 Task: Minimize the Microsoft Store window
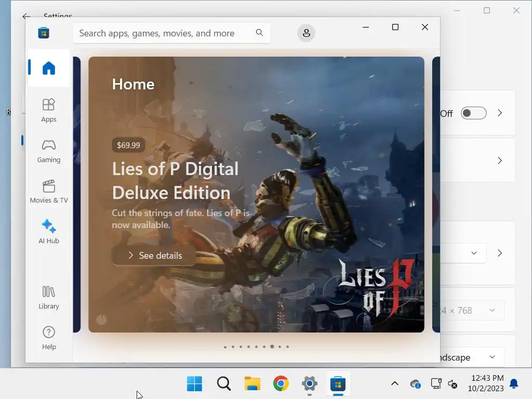coord(366,27)
